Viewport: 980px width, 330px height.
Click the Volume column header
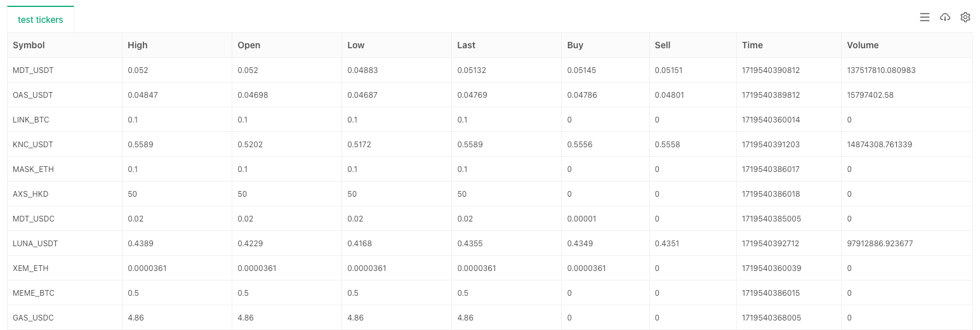863,45
